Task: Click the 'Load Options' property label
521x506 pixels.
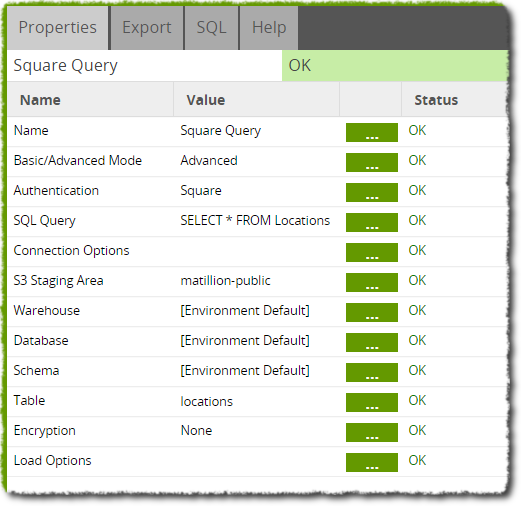Action: click(52, 461)
